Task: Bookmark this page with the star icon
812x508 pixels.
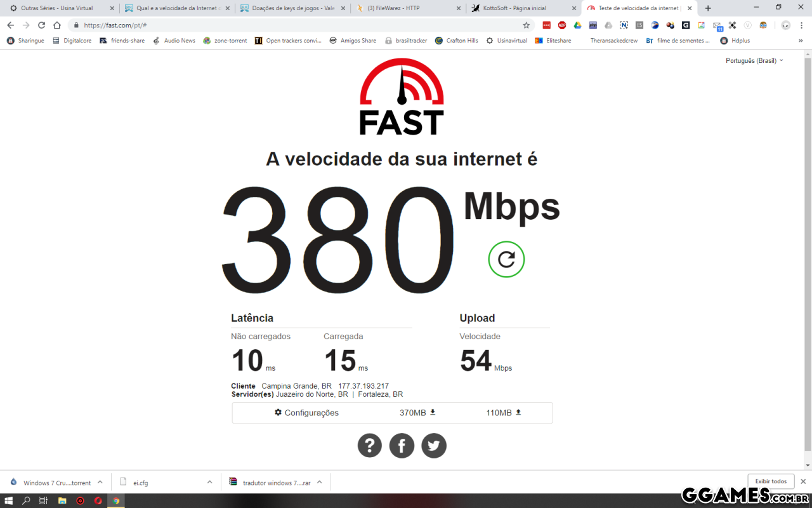Action: pos(526,25)
